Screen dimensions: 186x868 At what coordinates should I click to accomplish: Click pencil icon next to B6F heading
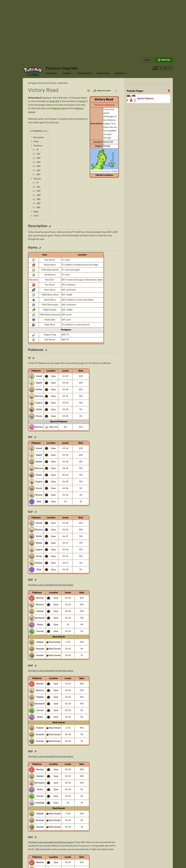[x=35, y=837]
